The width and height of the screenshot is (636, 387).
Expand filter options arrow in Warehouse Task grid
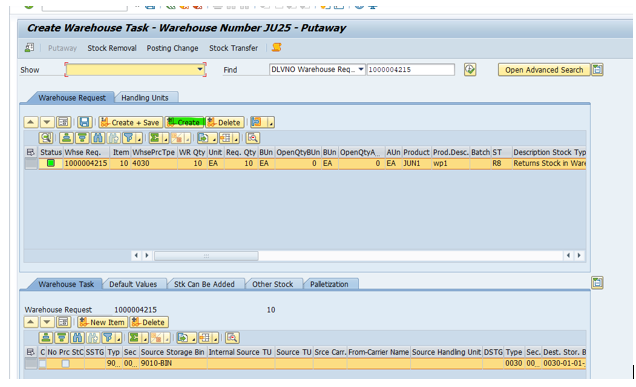coord(118,339)
